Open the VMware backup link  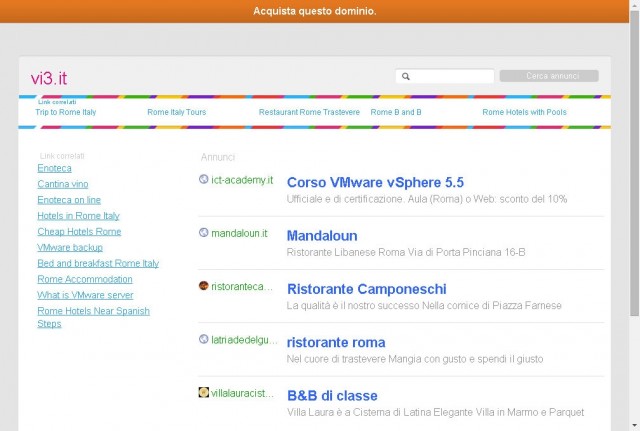[70, 248]
